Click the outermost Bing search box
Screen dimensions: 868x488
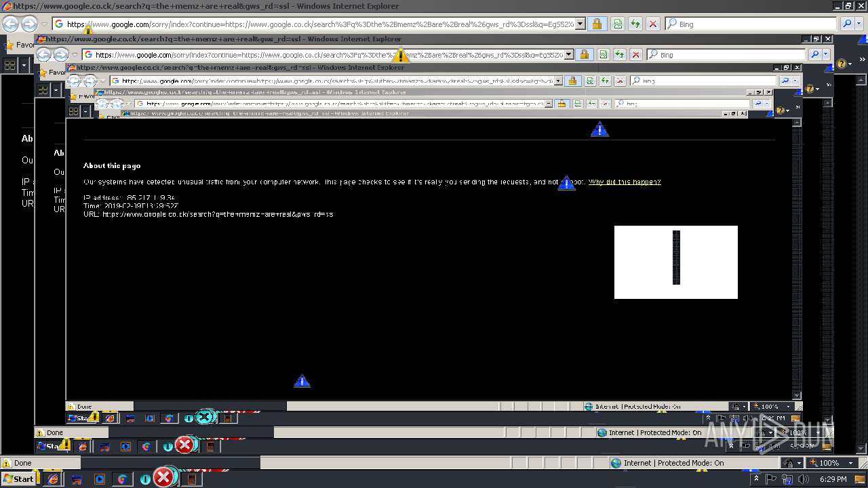click(751, 24)
